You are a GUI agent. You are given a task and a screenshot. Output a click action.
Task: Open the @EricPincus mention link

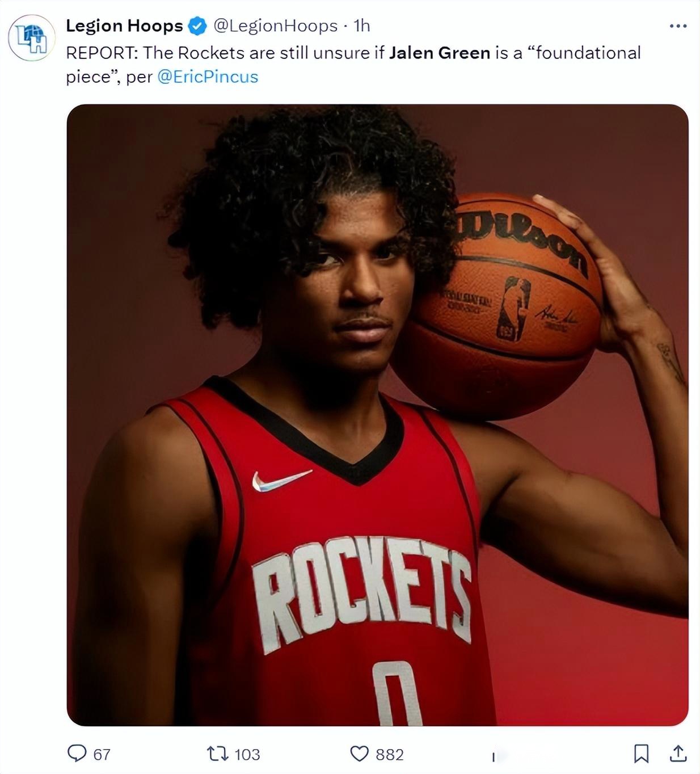(x=208, y=77)
